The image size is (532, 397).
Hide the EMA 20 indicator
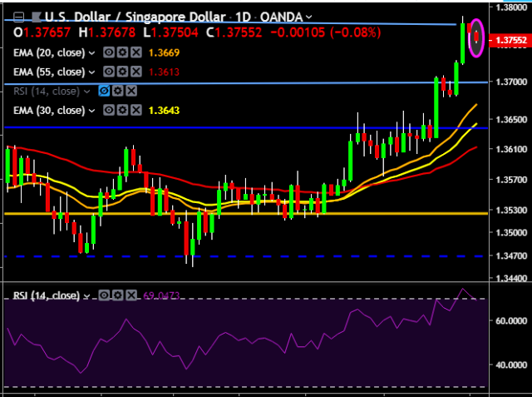[x=109, y=52]
